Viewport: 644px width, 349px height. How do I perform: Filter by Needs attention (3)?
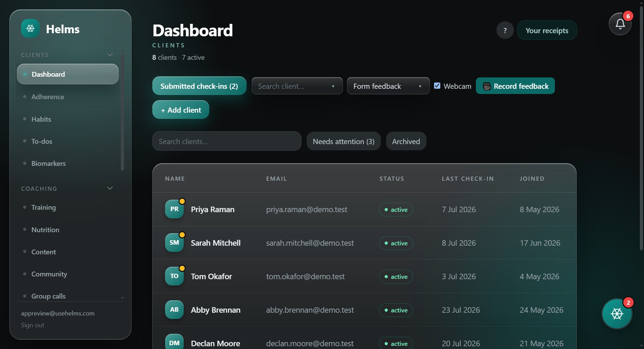344,141
